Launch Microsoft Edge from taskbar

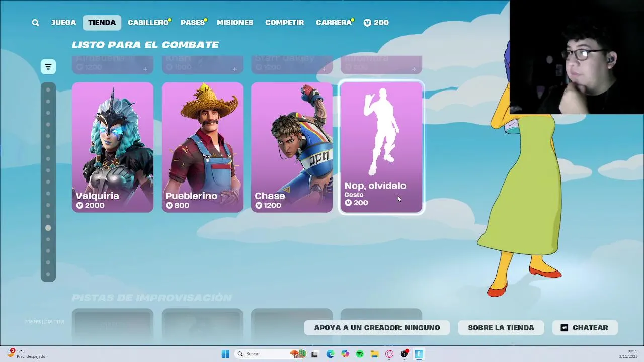[330, 354]
